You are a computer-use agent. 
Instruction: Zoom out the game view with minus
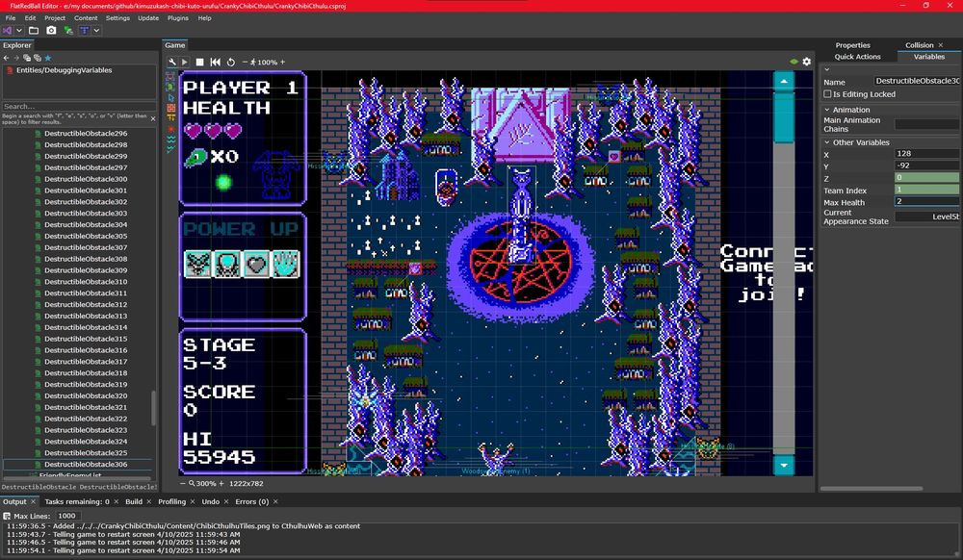(182, 483)
